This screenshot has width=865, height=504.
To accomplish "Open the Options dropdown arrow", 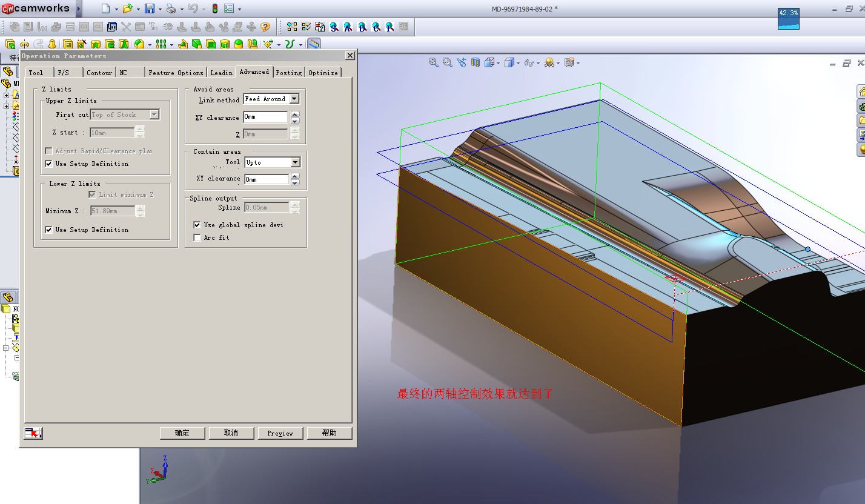I will point(239,9).
